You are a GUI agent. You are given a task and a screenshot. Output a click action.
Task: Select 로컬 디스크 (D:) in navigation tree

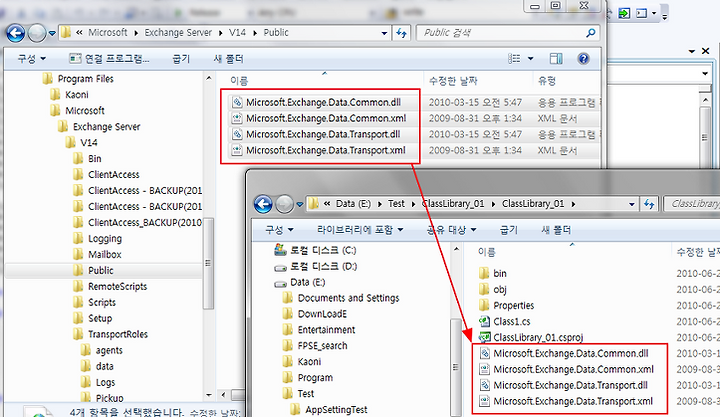coord(315,266)
